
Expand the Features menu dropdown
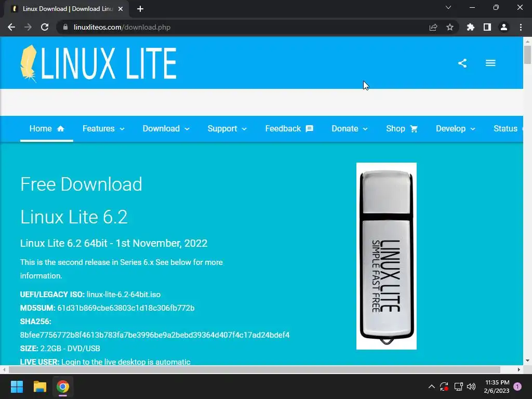click(x=103, y=129)
